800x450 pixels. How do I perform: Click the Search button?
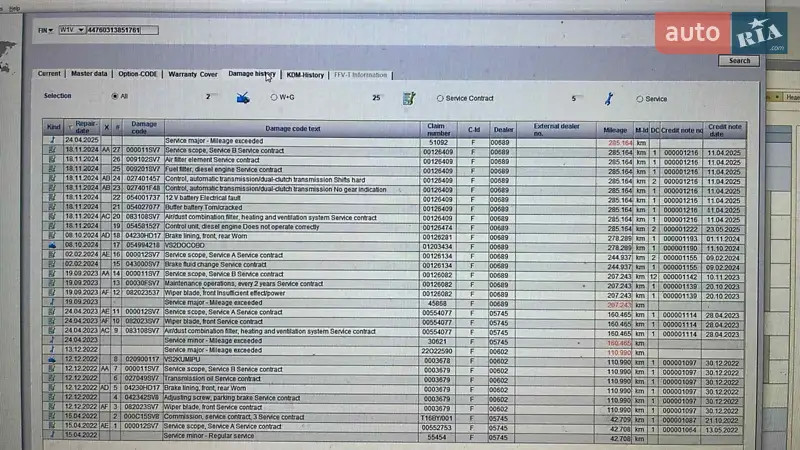click(738, 60)
